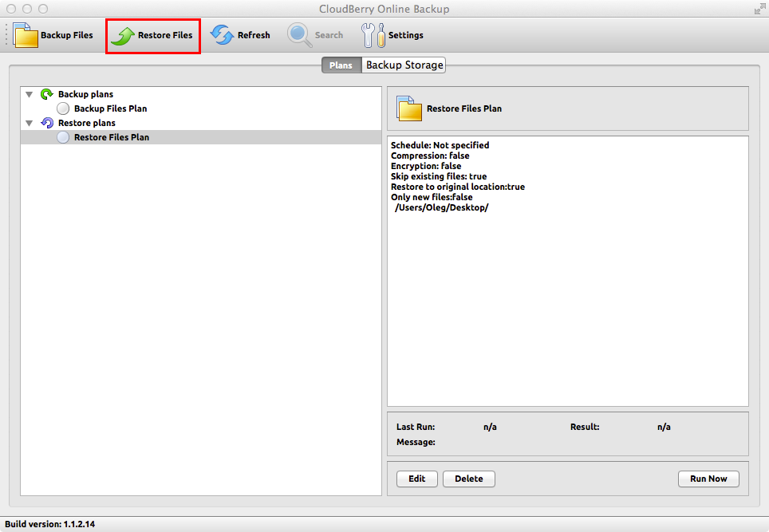Screen dimensions: 769x532
Task: Click the Backup Files toolbar label
Action: point(67,35)
